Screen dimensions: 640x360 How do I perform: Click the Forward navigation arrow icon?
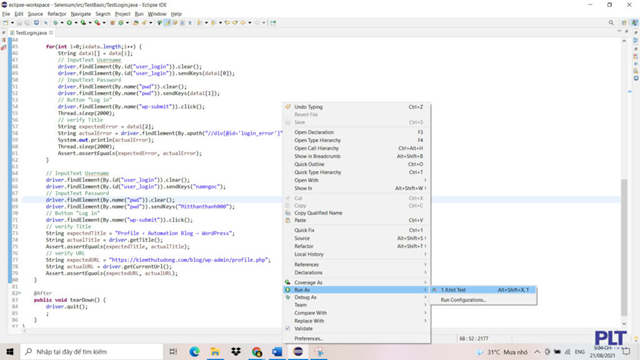(257, 23)
